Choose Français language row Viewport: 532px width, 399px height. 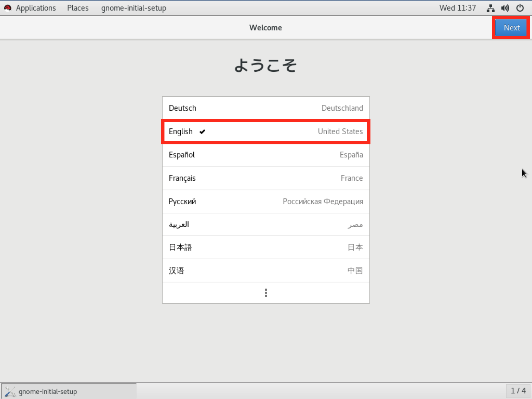[x=266, y=178]
